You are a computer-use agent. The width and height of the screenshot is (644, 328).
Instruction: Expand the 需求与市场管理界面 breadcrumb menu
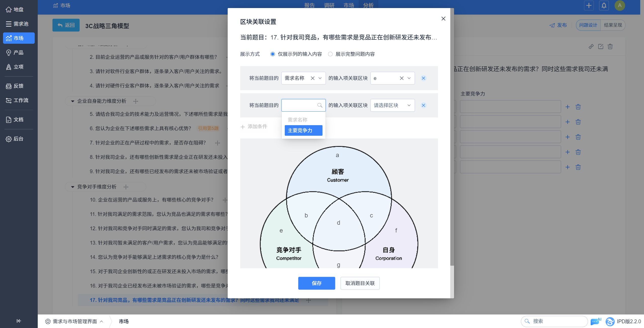click(74, 321)
